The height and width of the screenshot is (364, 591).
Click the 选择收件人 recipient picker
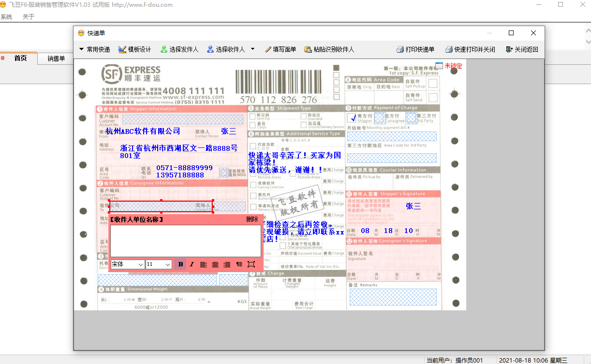[226, 49]
